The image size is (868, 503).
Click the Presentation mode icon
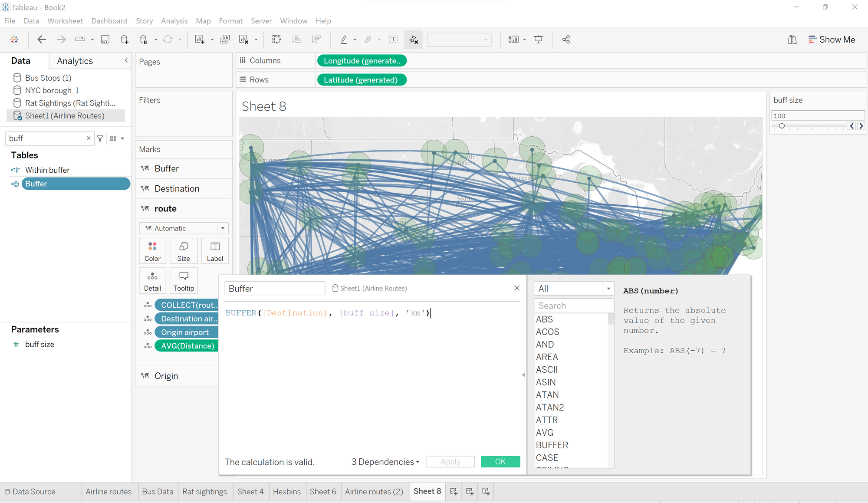[x=538, y=39]
